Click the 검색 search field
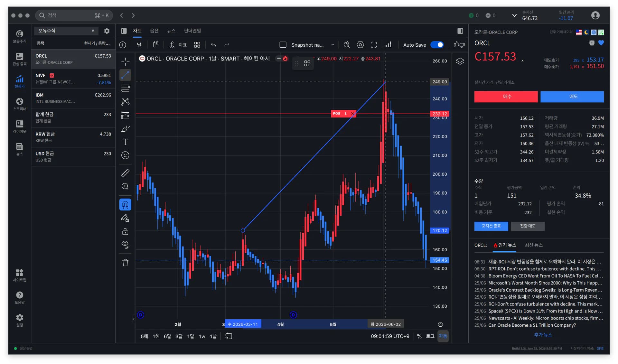This screenshot has height=364, width=618. point(74,15)
